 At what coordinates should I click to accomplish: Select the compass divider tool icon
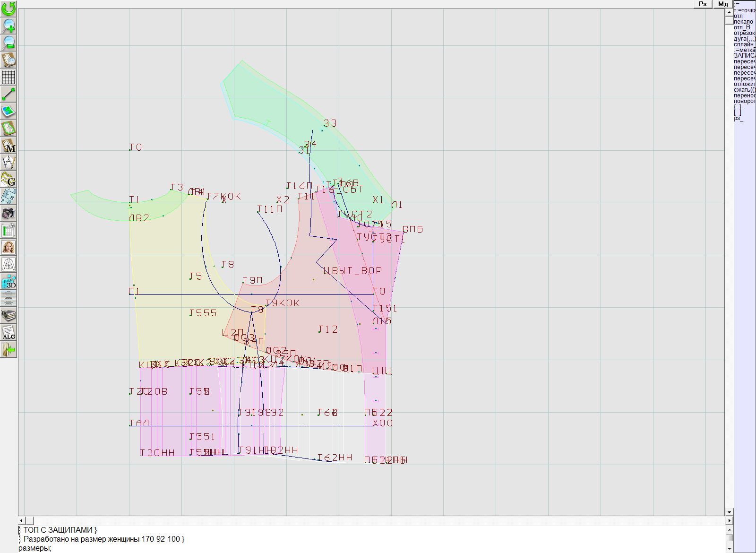point(9,162)
